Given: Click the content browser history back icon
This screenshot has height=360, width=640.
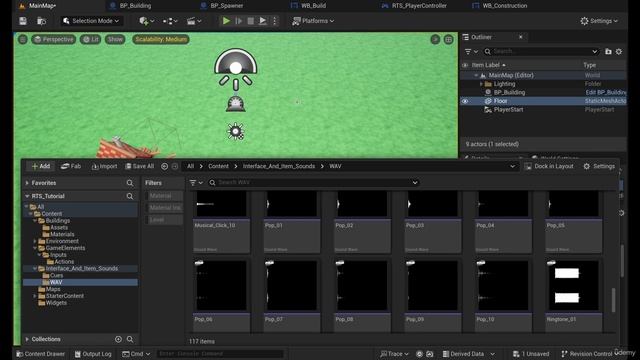Looking at the screenshot, I should pos(164,166).
